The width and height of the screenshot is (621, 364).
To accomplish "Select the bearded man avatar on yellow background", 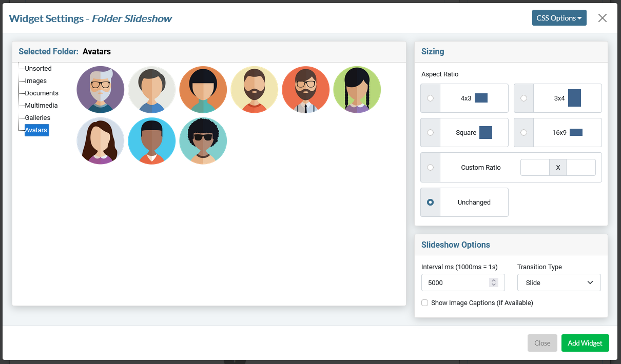I will tap(255, 90).
